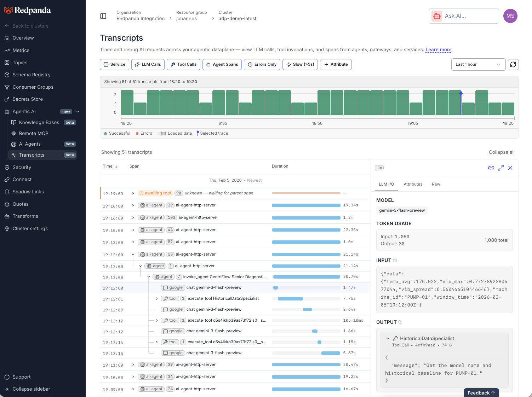Collapse the HistoricalDataSpecialist tool call output
This screenshot has height=397, width=532.
(x=388, y=339)
